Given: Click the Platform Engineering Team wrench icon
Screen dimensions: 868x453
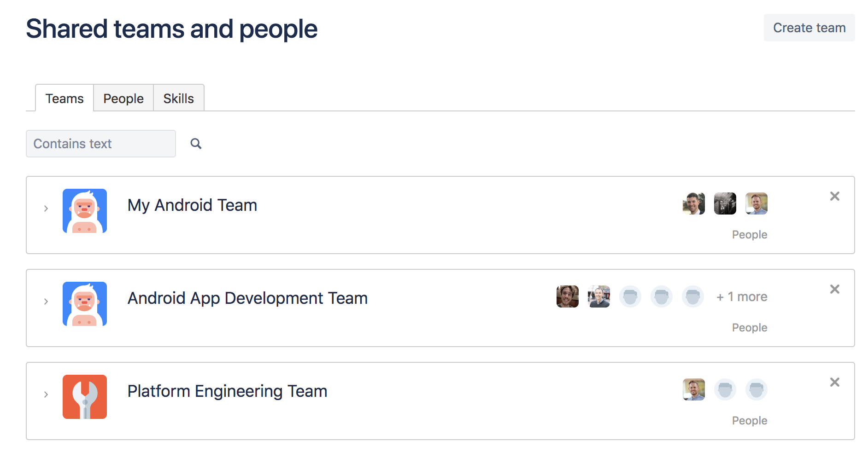Looking at the screenshot, I should click(x=85, y=397).
